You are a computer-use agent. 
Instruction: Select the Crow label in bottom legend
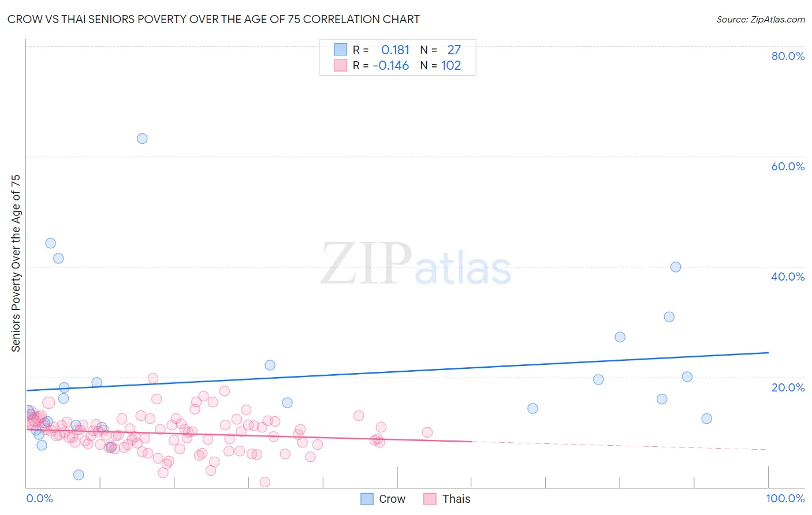(392, 499)
